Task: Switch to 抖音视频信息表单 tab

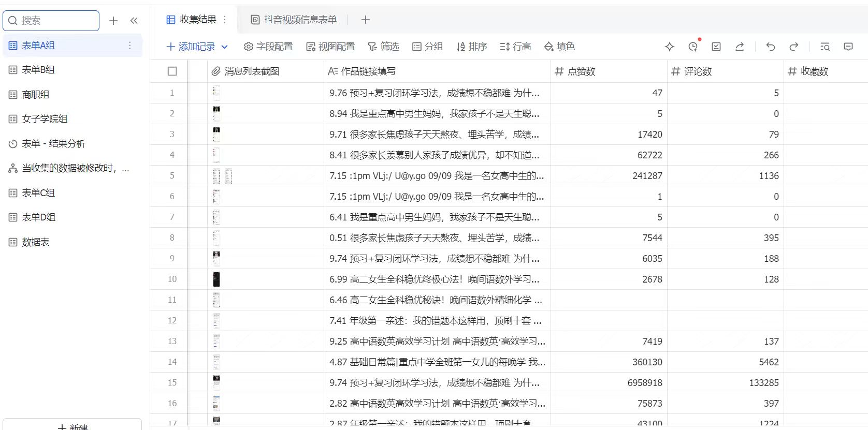Action: click(x=294, y=20)
